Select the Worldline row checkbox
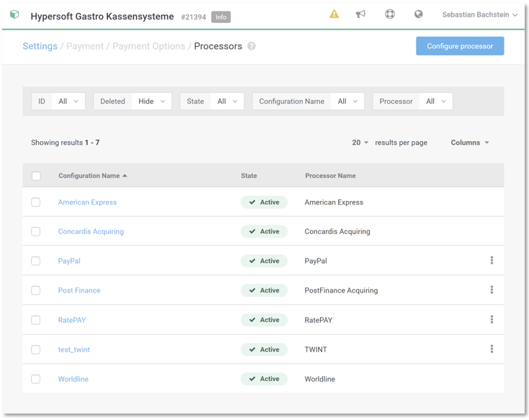The height and width of the screenshot is (420, 529). [36, 379]
